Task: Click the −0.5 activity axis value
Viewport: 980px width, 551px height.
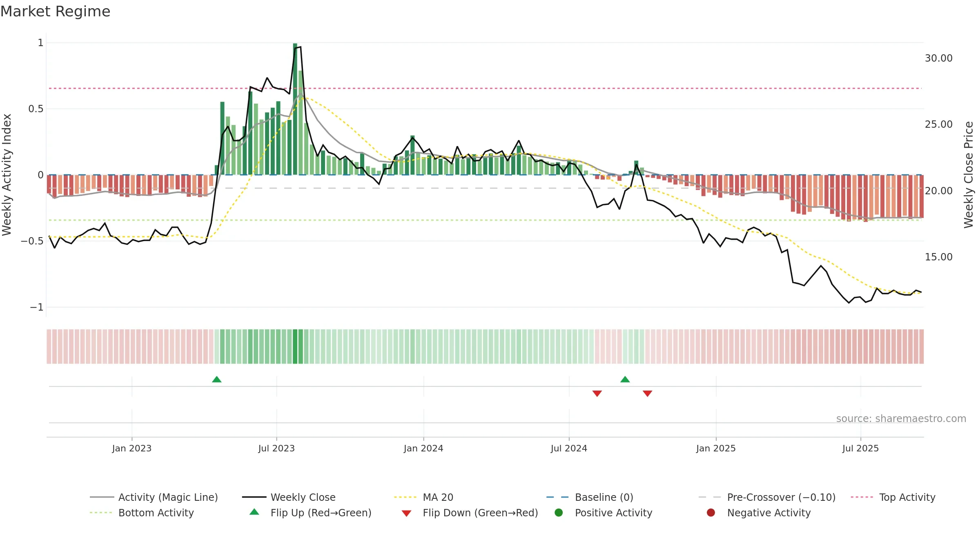Action: [x=32, y=241]
